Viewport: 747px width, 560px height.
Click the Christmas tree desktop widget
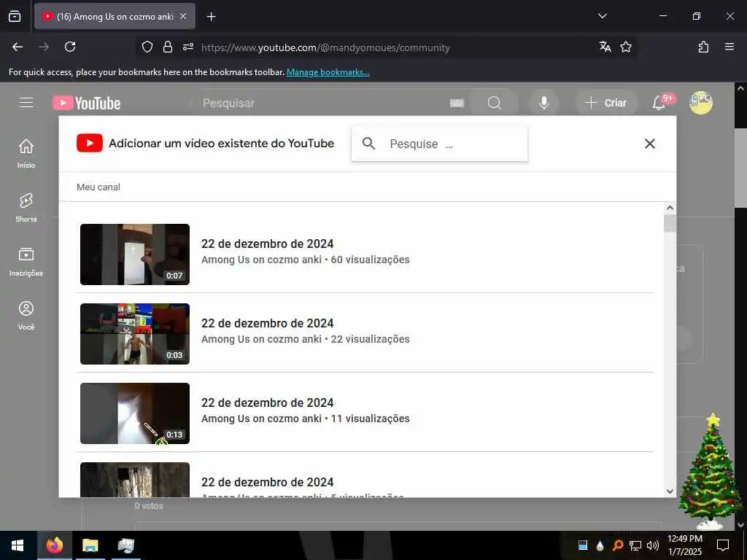710,472
